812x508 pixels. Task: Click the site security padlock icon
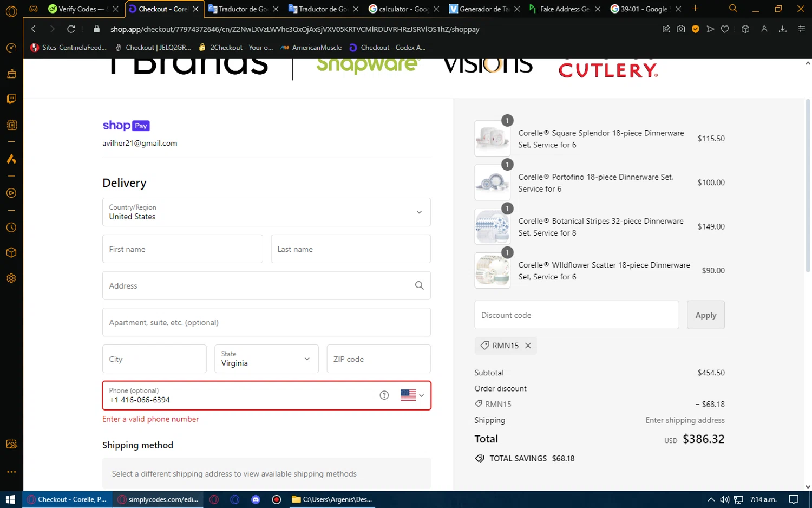pyautogui.click(x=97, y=29)
